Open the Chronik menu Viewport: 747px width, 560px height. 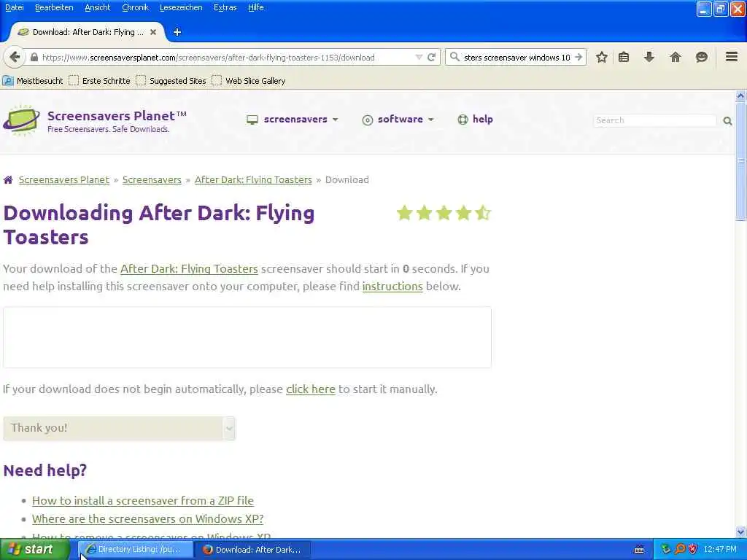click(135, 7)
